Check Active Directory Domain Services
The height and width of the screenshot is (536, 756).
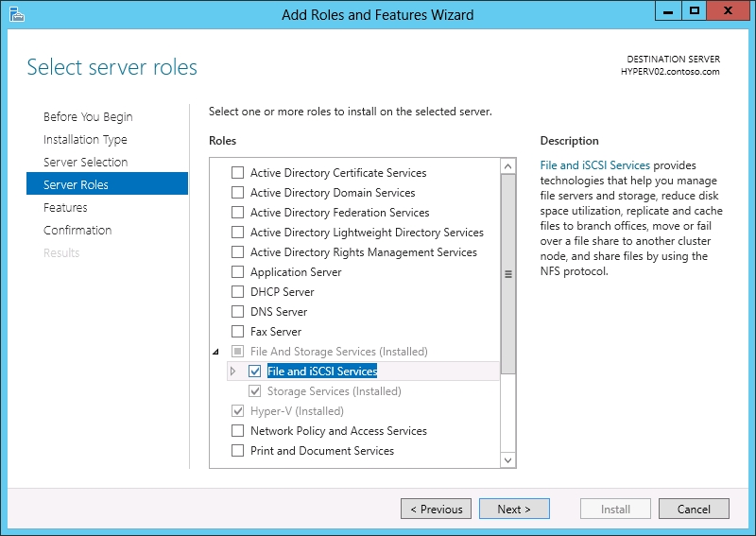pos(238,193)
